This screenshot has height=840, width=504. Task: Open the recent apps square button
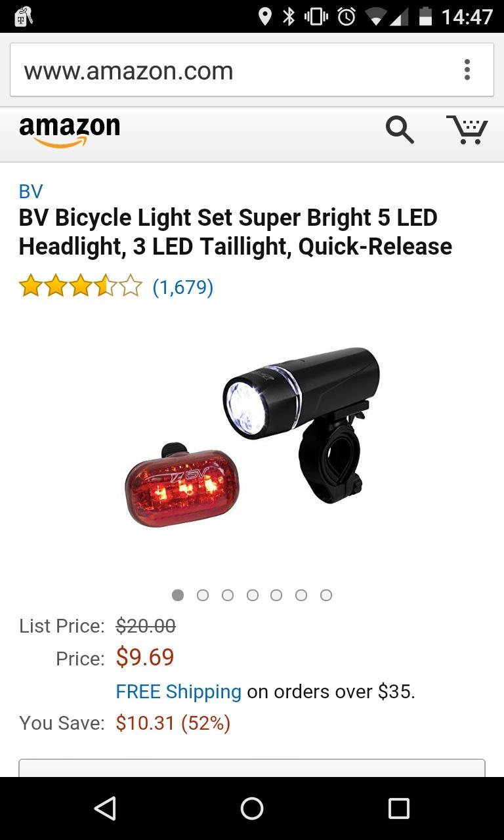coord(399,808)
